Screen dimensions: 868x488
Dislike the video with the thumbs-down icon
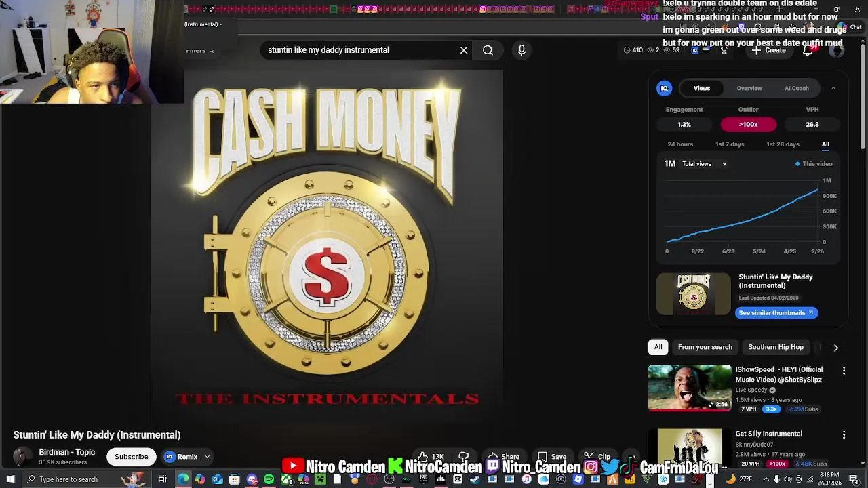[x=464, y=457]
